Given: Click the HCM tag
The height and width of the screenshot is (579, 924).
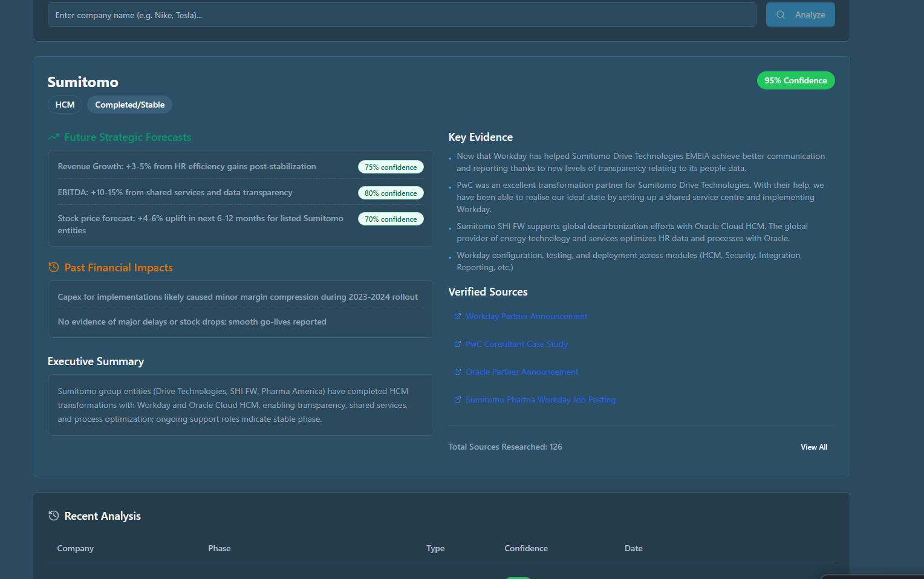Looking at the screenshot, I should 65,105.
